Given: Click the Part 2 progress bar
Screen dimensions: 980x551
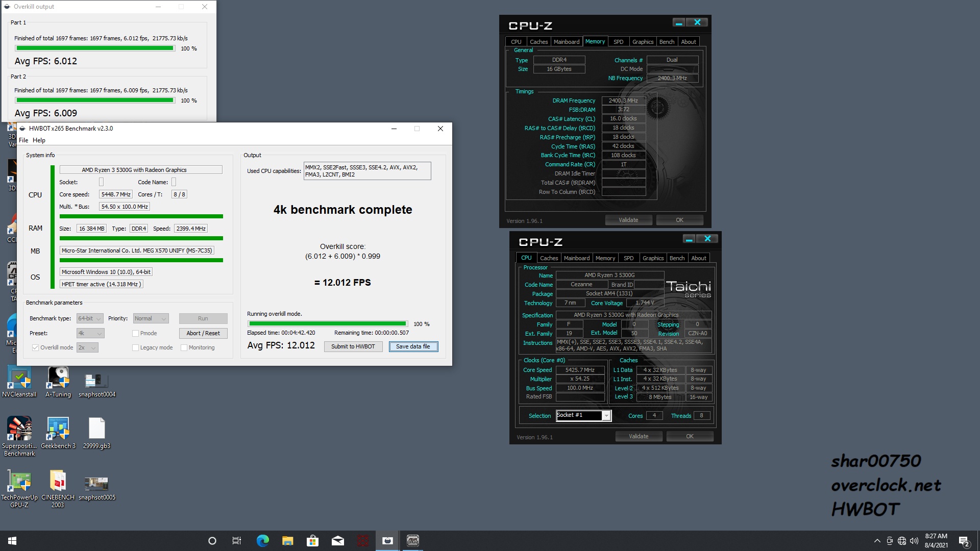Looking at the screenshot, I should coord(95,101).
